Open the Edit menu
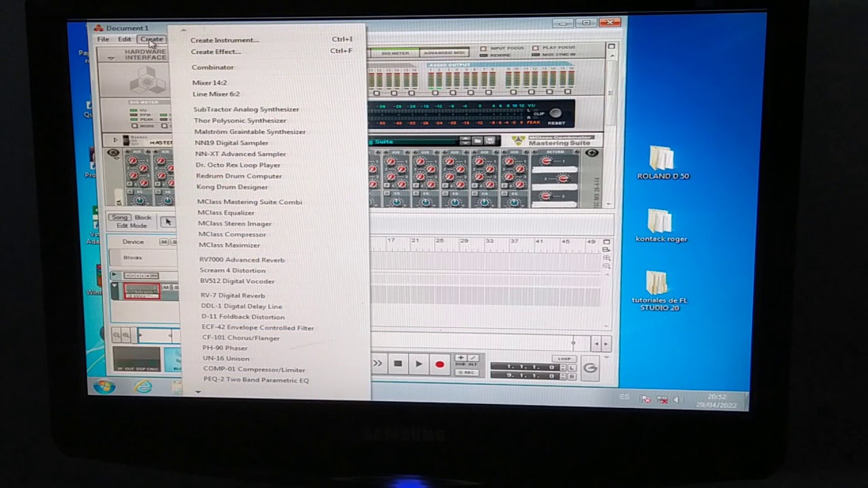Image resolution: width=868 pixels, height=488 pixels. (124, 39)
